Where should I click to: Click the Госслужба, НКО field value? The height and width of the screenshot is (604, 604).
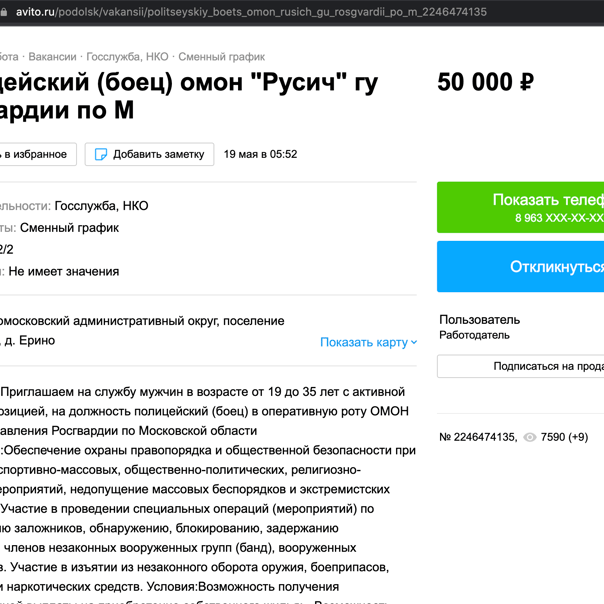tap(101, 206)
